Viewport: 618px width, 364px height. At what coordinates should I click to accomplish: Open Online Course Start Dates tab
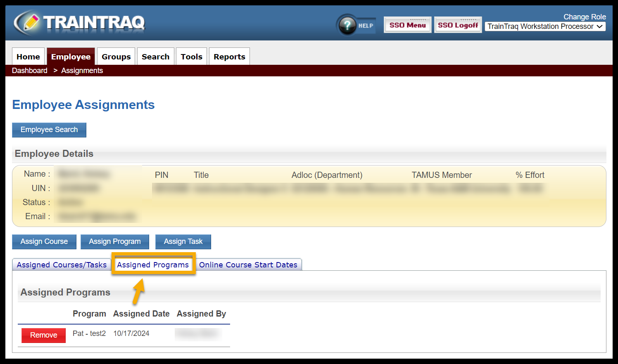coord(248,265)
